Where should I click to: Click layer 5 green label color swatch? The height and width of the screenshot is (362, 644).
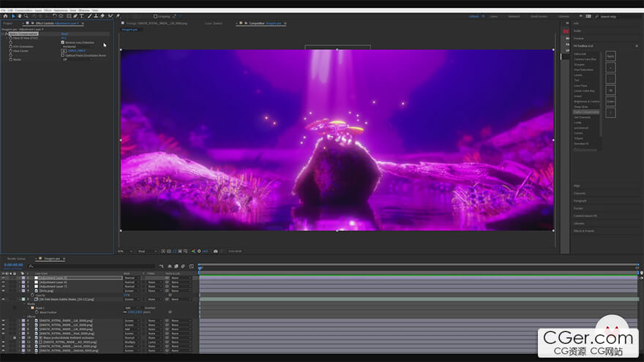[x=23, y=299]
